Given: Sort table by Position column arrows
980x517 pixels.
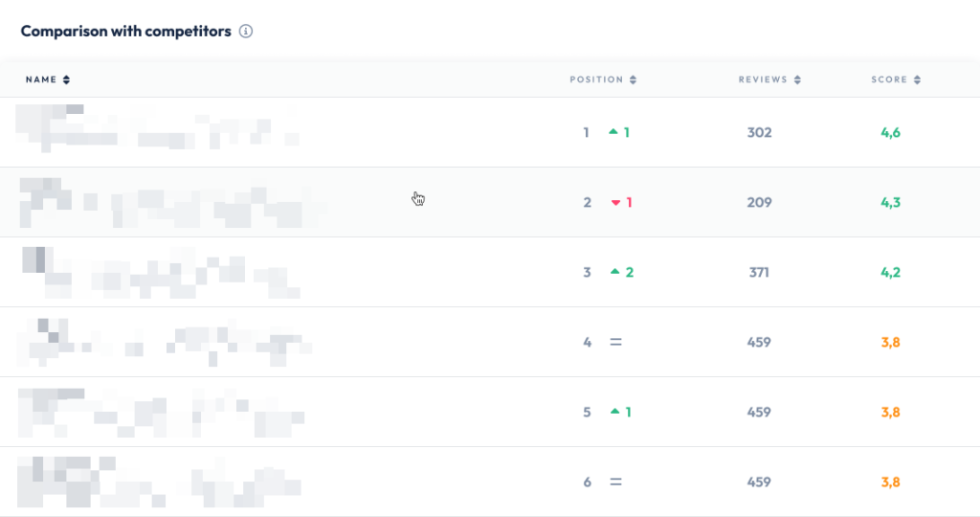Looking at the screenshot, I should click(634, 79).
